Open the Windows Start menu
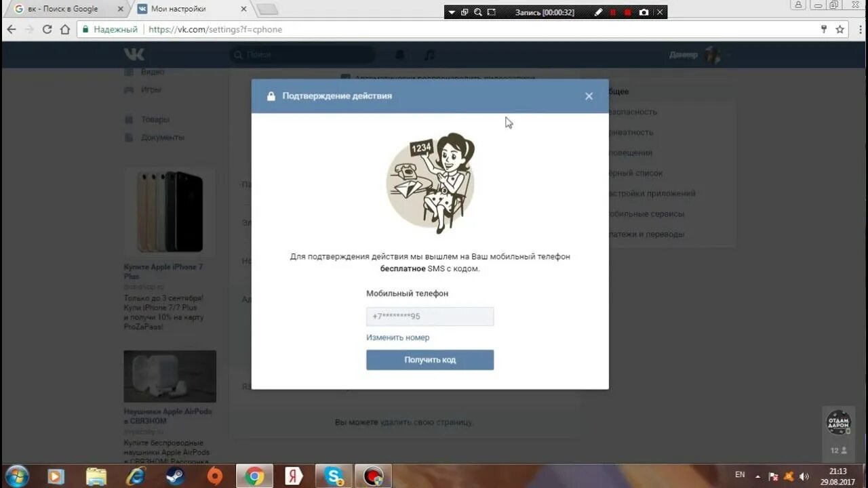 16,476
